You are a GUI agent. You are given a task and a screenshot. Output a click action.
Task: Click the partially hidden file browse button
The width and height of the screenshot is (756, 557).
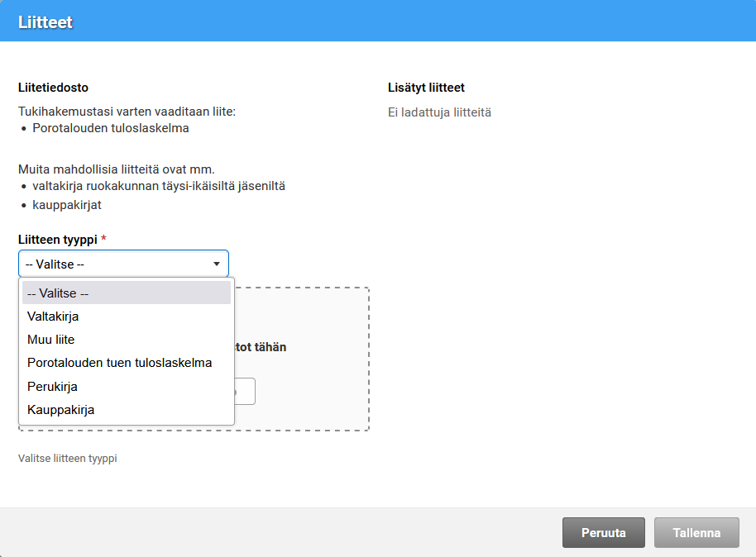(x=246, y=392)
